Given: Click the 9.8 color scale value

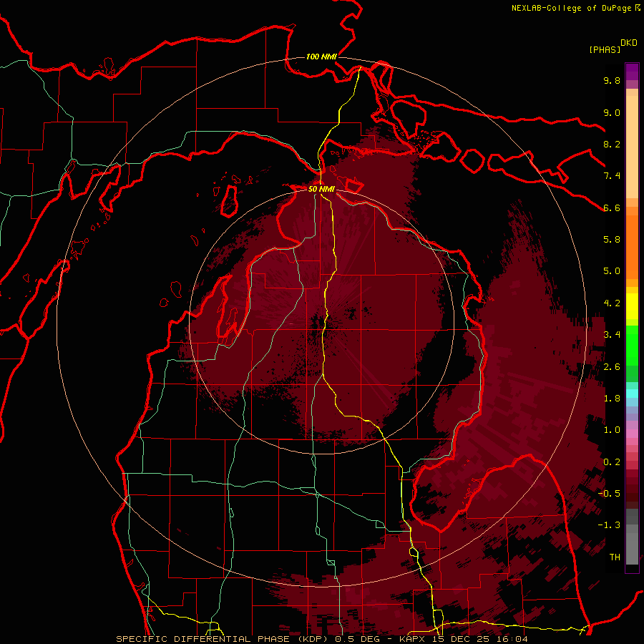Looking at the screenshot, I should coord(612,80).
